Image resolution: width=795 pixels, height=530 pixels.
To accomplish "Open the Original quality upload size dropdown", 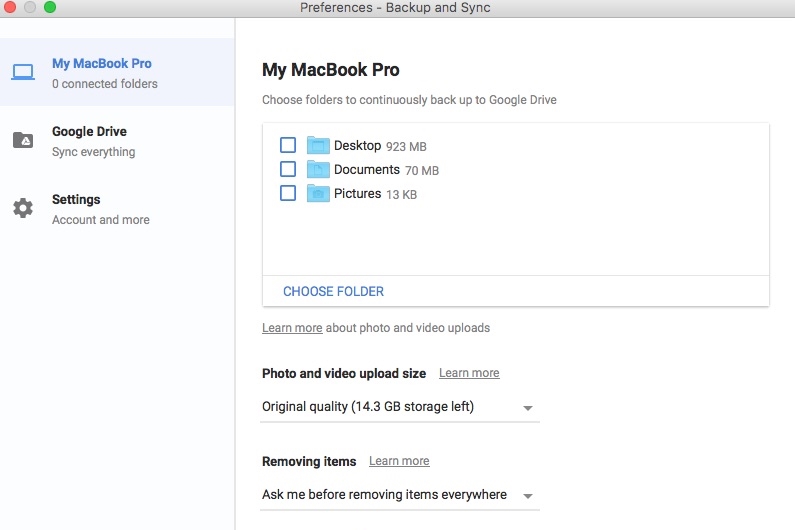I will 400,407.
